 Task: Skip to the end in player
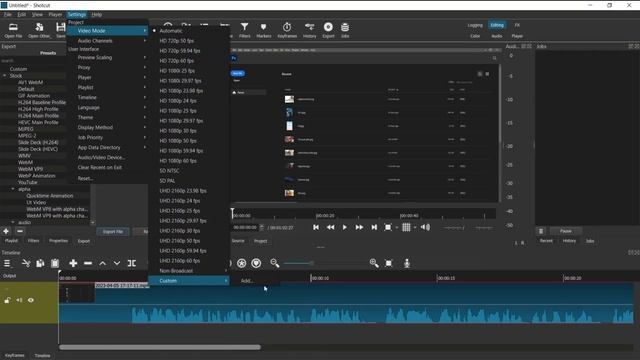(374, 227)
